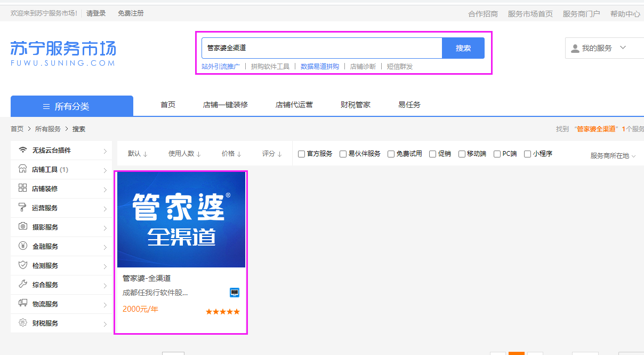Image resolution: width=644 pixels, height=355 pixels.
Task: Open the 合作招商 link
Action: (483, 14)
